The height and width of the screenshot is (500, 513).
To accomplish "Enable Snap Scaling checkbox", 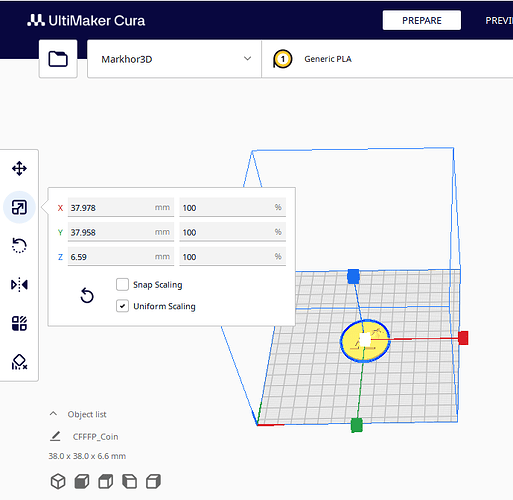I will coord(122,285).
